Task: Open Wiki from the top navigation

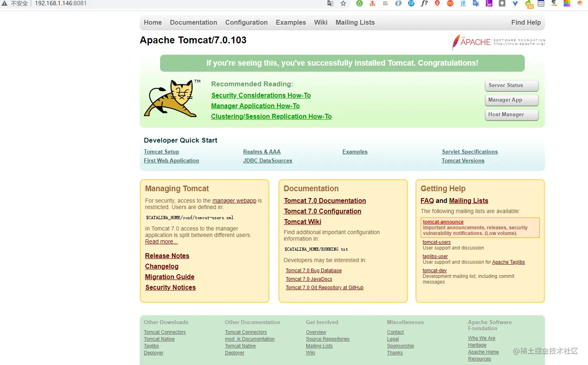Action: [321, 23]
